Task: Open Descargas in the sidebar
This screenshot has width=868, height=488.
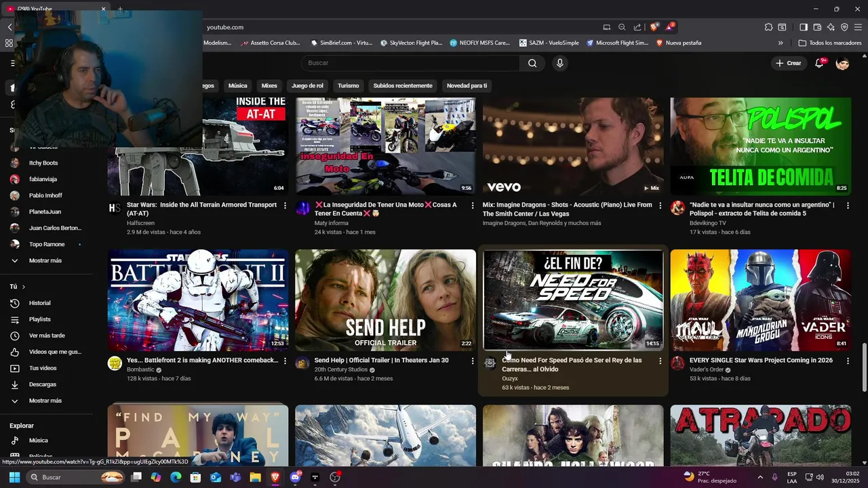Action: (42, 384)
